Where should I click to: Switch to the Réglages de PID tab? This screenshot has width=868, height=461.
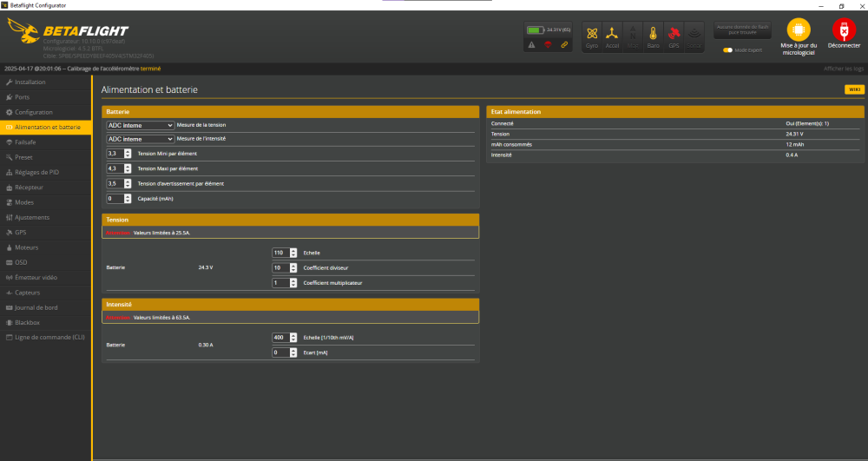coord(36,172)
